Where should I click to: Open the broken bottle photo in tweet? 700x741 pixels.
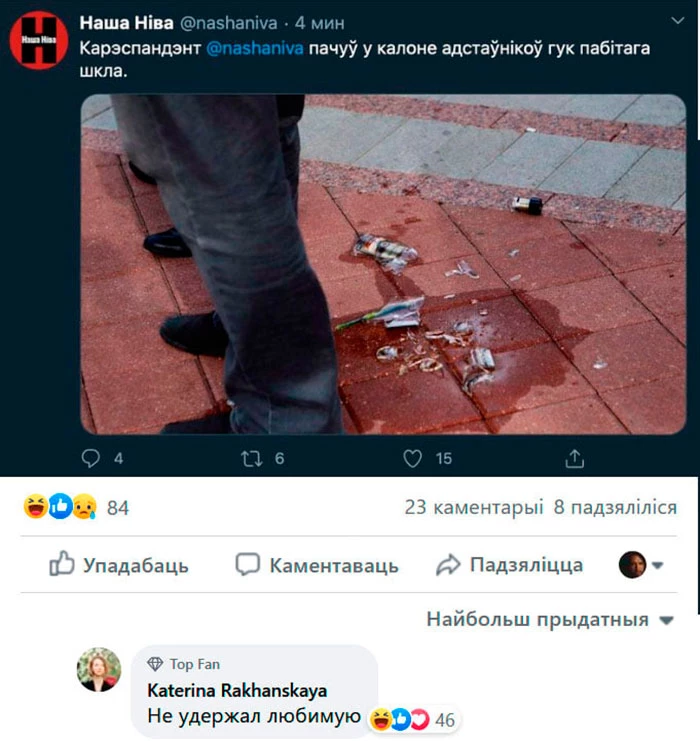383,264
